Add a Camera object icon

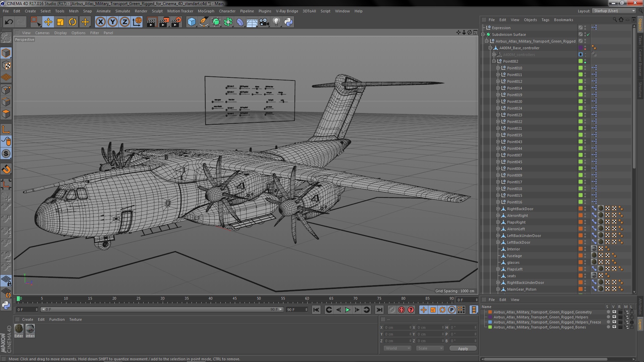tap(264, 22)
